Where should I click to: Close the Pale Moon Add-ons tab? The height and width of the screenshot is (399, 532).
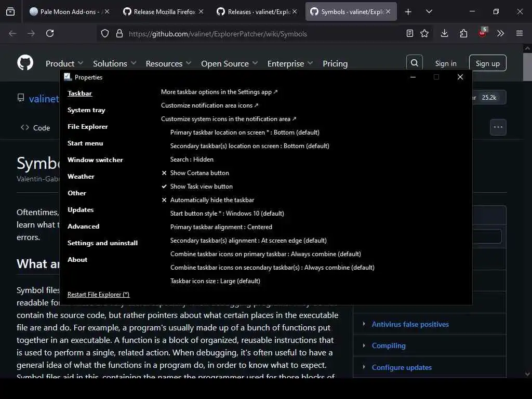coord(107,11)
